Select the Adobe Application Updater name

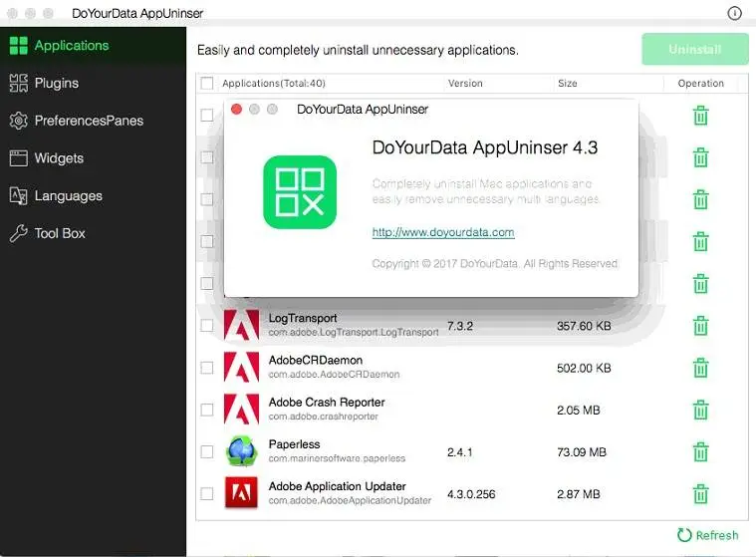337,486
